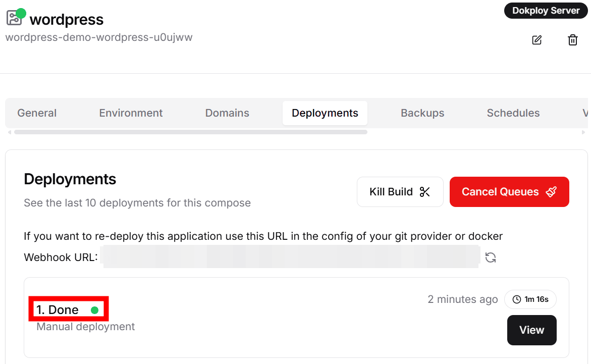The height and width of the screenshot is (364, 591).
Task: Select the Backups tab
Action: [x=422, y=113]
